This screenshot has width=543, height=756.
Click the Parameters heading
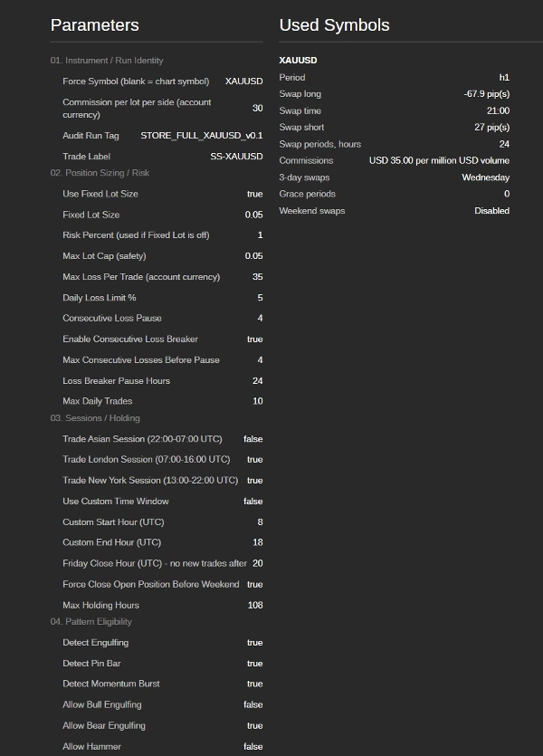(x=94, y=25)
